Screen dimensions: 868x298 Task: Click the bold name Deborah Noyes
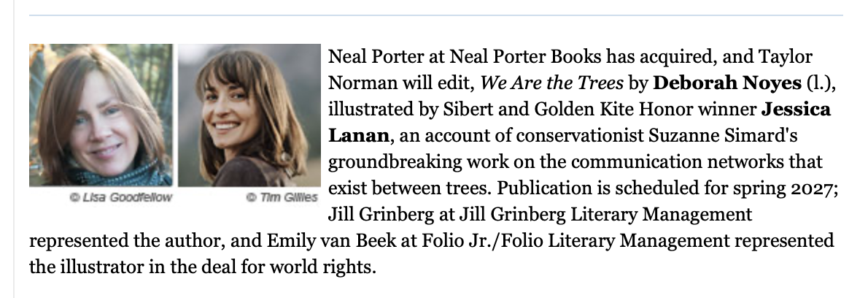tap(727, 83)
